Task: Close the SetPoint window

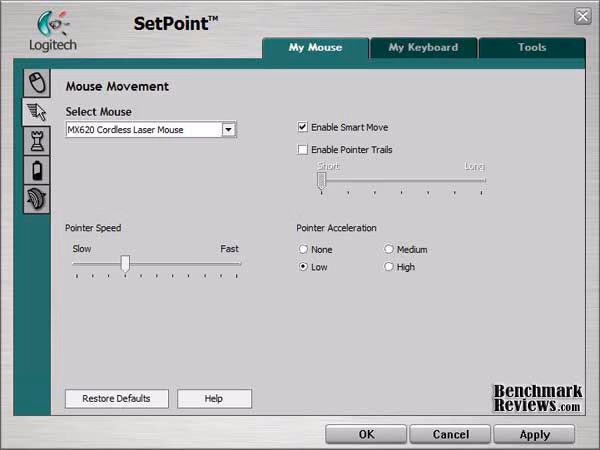Action: coord(583,16)
